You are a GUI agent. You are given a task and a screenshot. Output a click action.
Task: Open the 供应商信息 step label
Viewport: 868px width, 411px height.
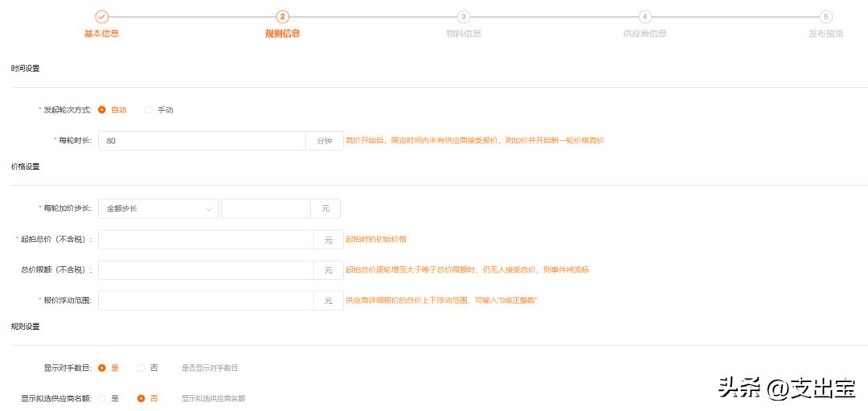coord(645,34)
